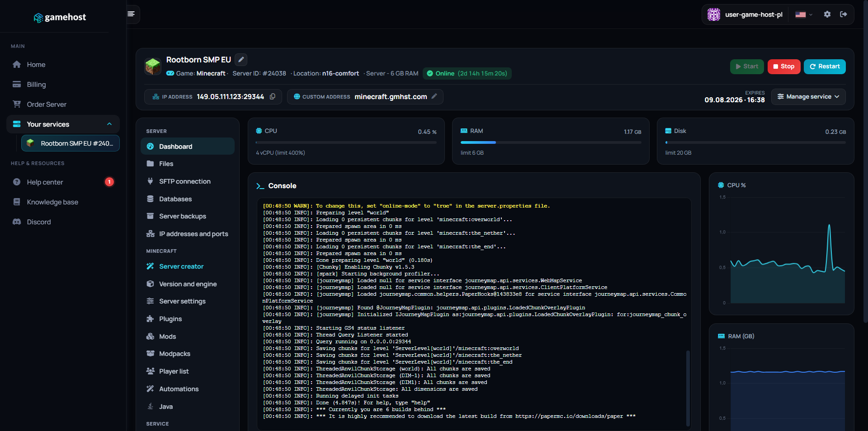The image size is (868, 431).
Task: Open SFTP connection page
Action: (x=188, y=181)
